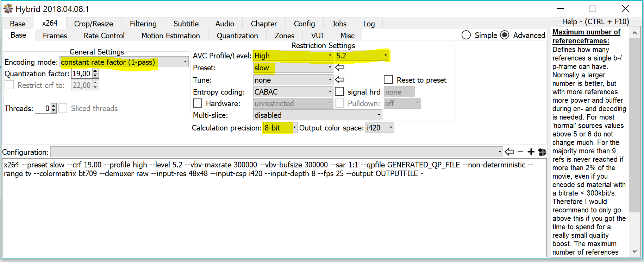Screen dimensions: 644x262
Task: Decrease Quantization factor with down arrow
Action: [95, 76]
